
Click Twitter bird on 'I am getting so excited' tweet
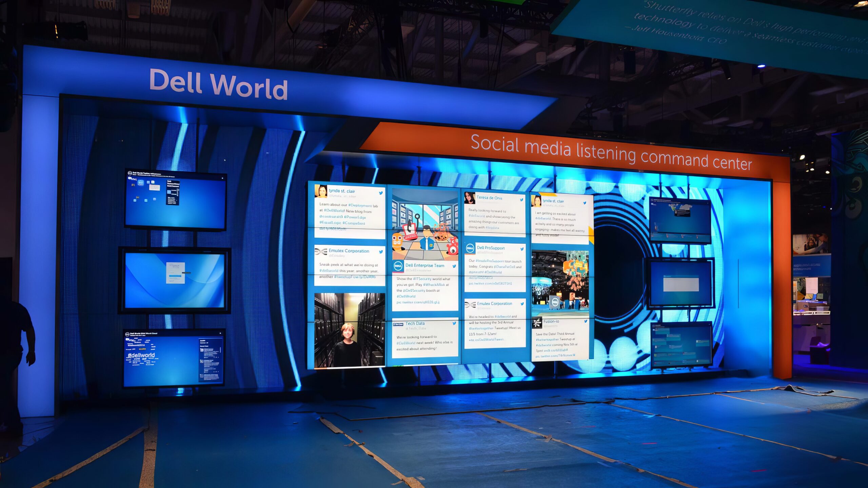[x=585, y=203]
